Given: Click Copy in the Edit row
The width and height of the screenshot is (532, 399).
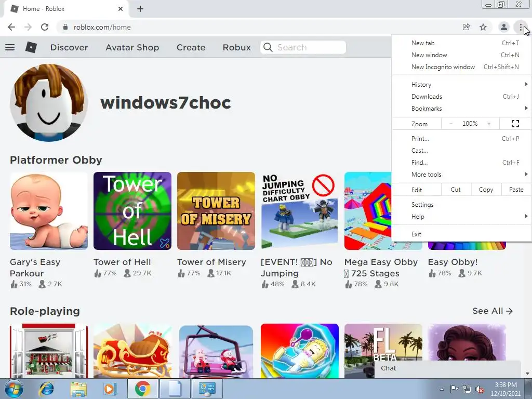Looking at the screenshot, I should 486,190.
